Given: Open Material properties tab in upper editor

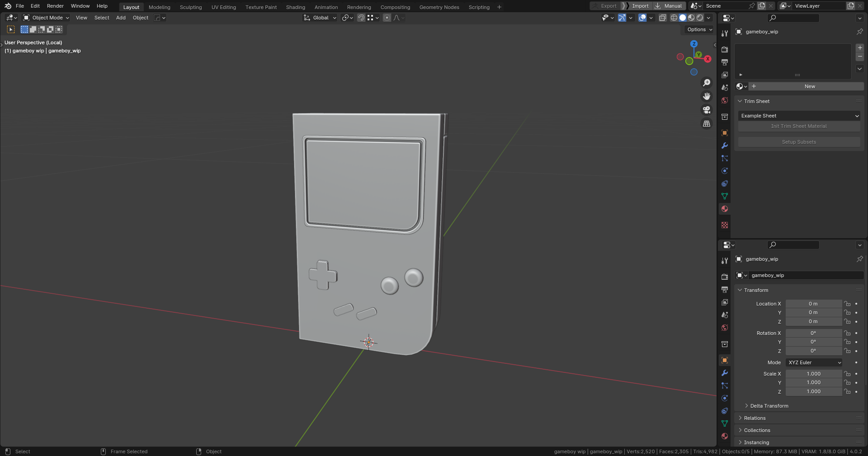Looking at the screenshot, I should (x=725, y=209).
